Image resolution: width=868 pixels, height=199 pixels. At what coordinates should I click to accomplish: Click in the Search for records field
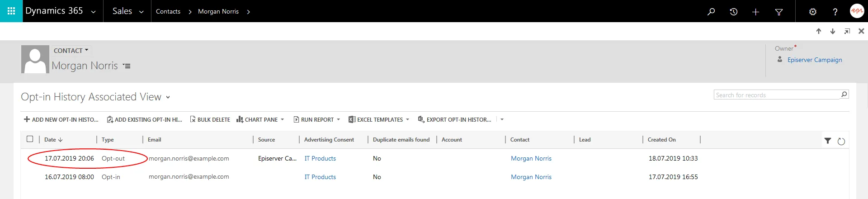click(777, 95)
